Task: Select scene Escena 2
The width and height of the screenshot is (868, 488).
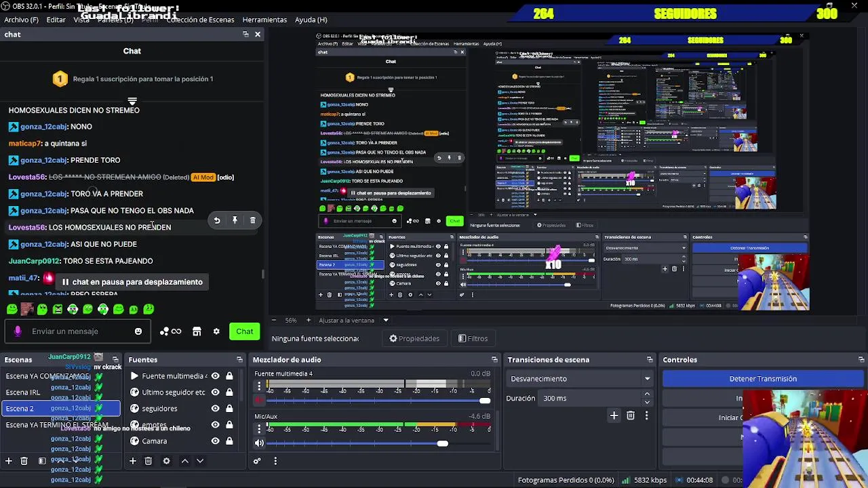Action: click(x=61, y=409)
